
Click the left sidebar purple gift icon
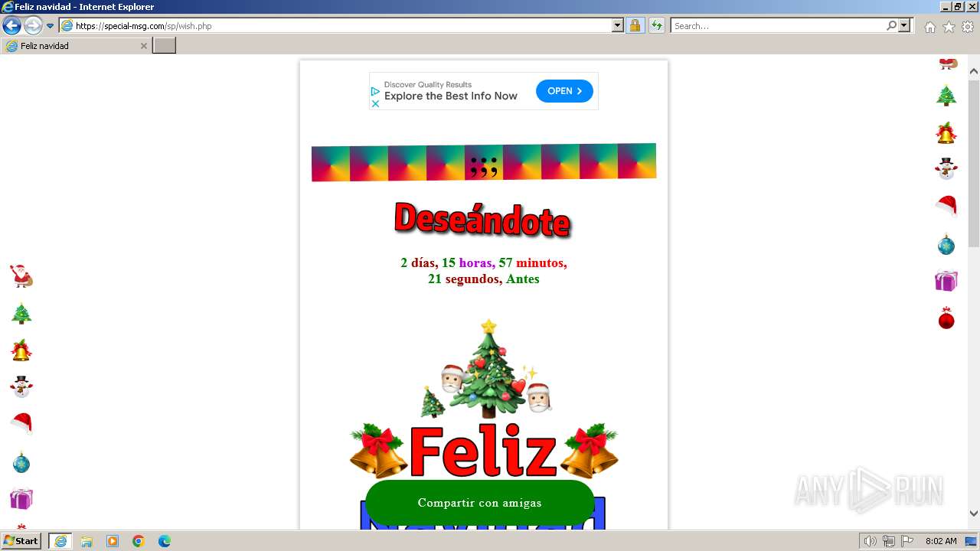tap(21, 499)
